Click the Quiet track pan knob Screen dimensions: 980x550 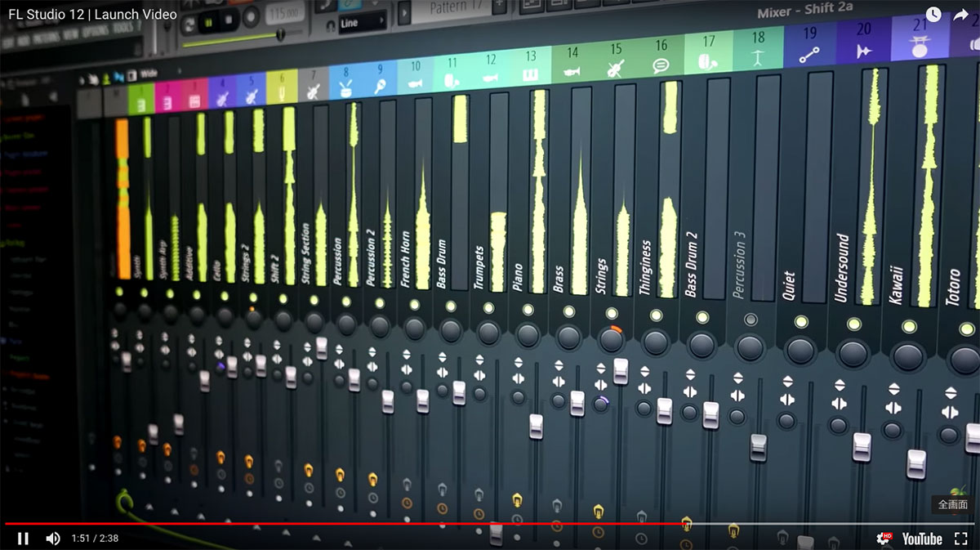pyautogui.click(x=801, y=351)
